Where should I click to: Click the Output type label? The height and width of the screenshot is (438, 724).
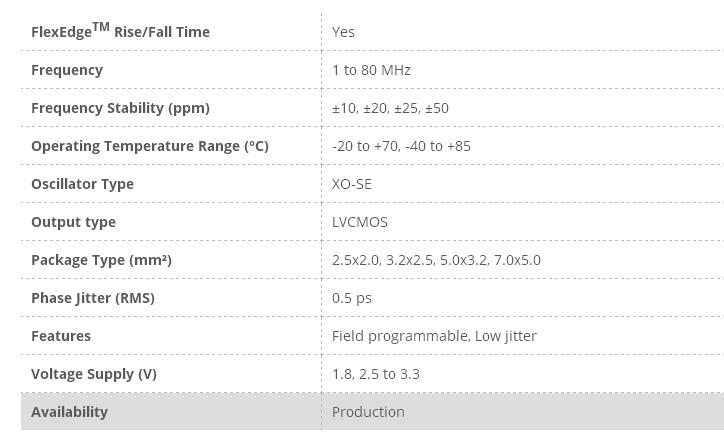(73, 222)
